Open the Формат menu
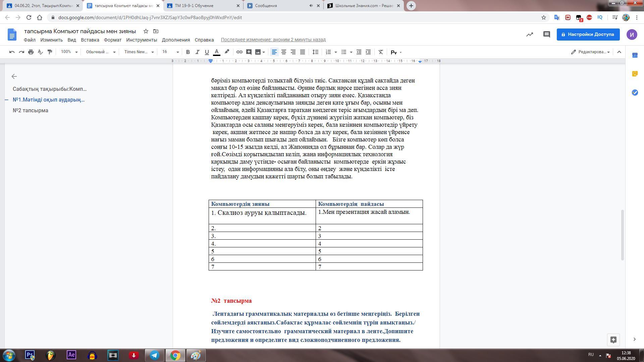This screenshot has width=644, height=362. (112, 40)
